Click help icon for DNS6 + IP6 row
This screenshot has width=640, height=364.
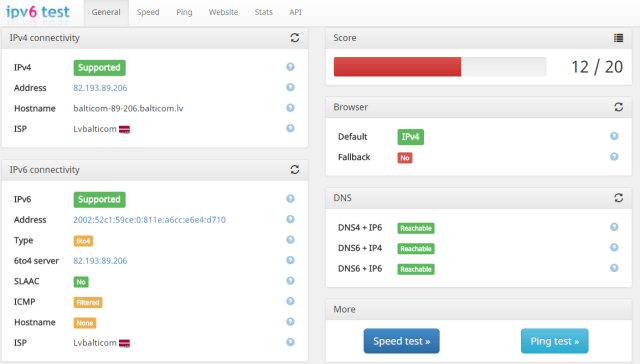(614, 268)
